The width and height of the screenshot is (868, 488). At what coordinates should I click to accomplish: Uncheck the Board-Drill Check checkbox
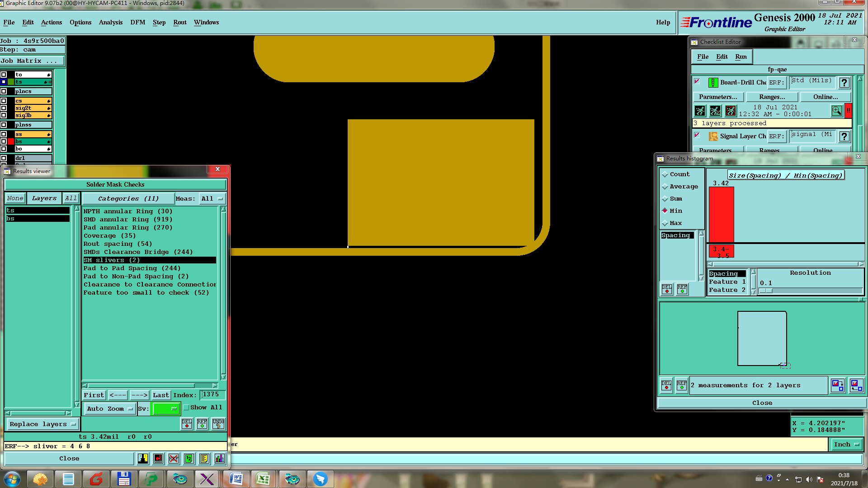click(x=697, y=82)
